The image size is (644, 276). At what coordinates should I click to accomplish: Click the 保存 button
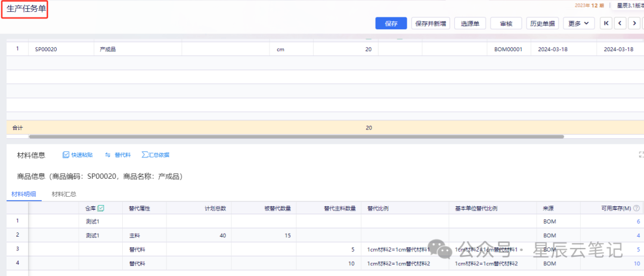(391, 23)
